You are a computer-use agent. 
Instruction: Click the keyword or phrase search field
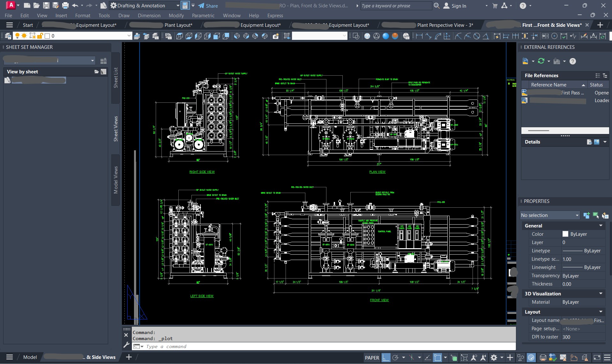coord(396,6)
